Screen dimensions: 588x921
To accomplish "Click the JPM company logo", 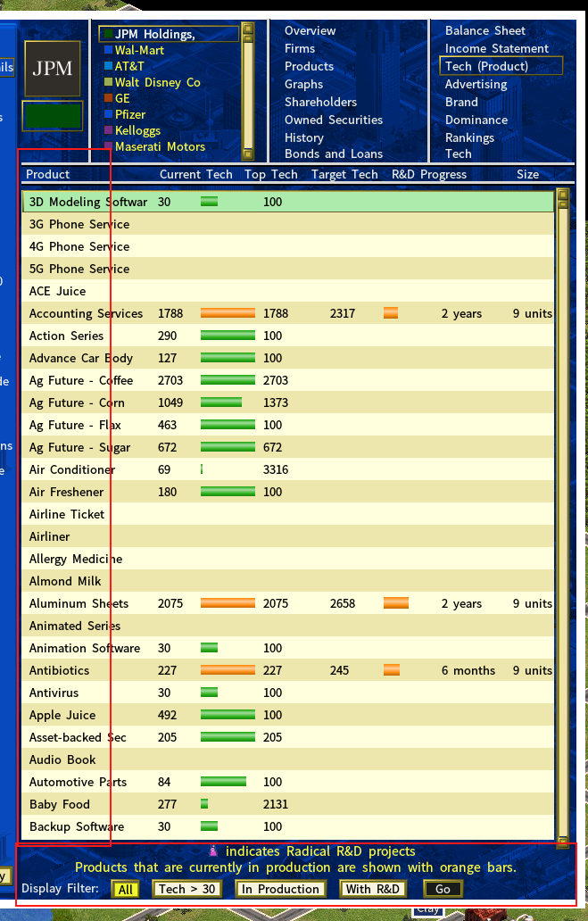I will [x=53, y=69].
